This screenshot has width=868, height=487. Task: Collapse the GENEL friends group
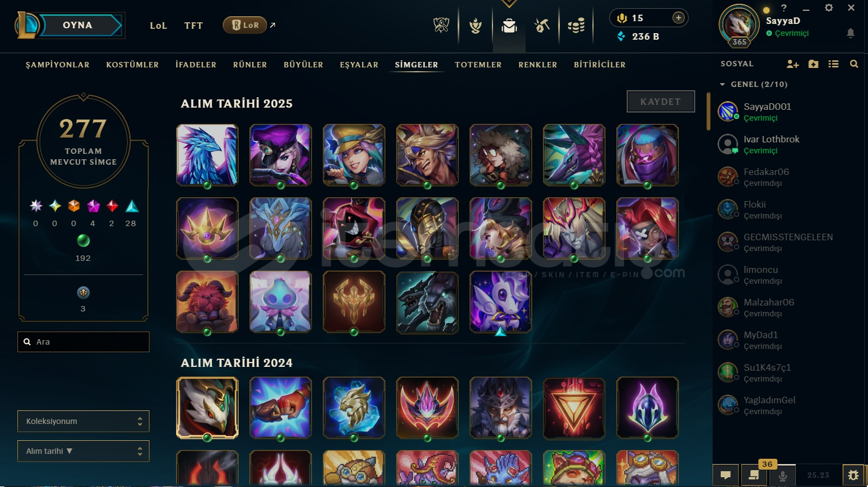pyautogui.click(x=722, y=84)
